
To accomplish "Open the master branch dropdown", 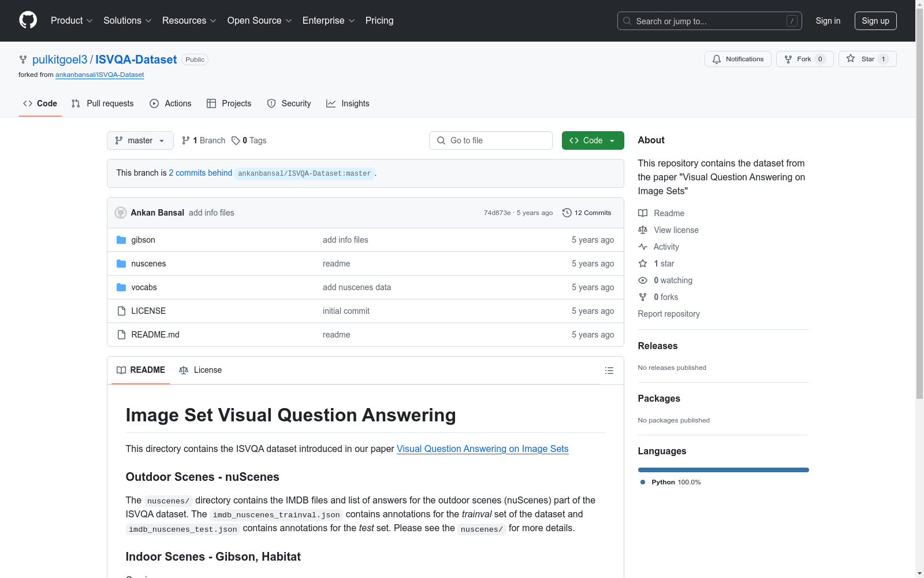I will (x=140, y=140).
